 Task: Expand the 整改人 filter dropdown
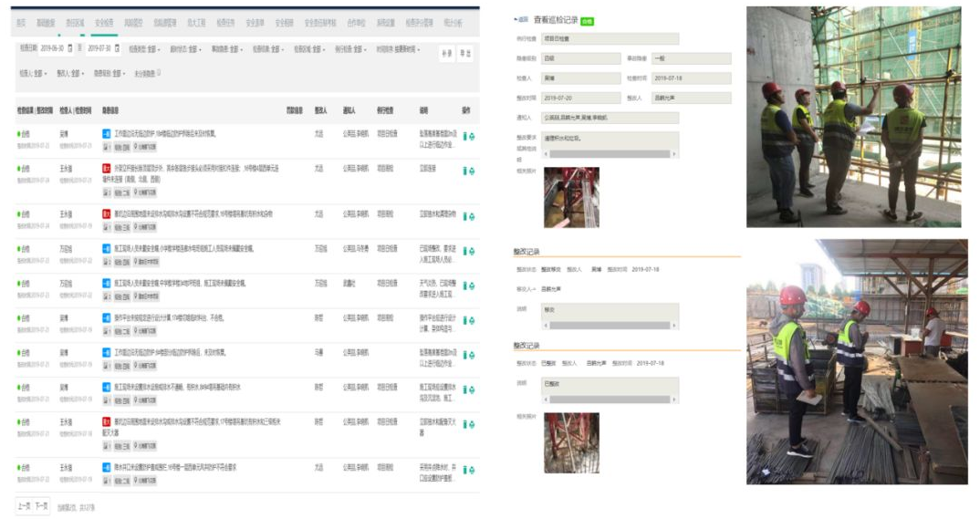click(x=70, y=73)
